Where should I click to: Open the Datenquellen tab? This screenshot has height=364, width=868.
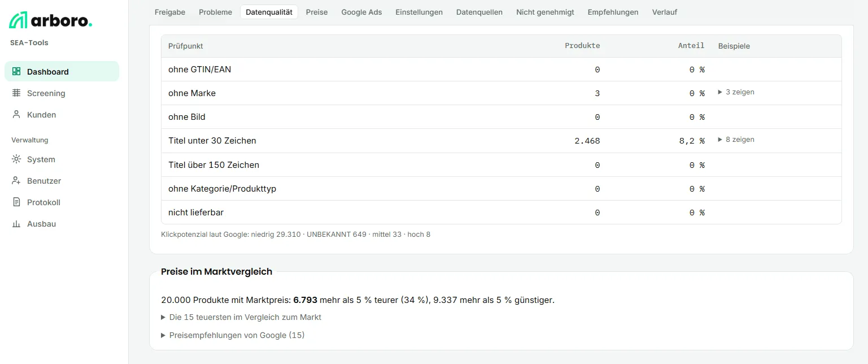(479, 12)
